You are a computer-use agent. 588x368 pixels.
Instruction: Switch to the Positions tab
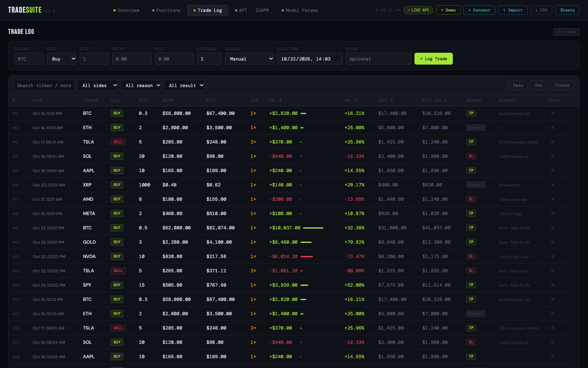[166, 10]
